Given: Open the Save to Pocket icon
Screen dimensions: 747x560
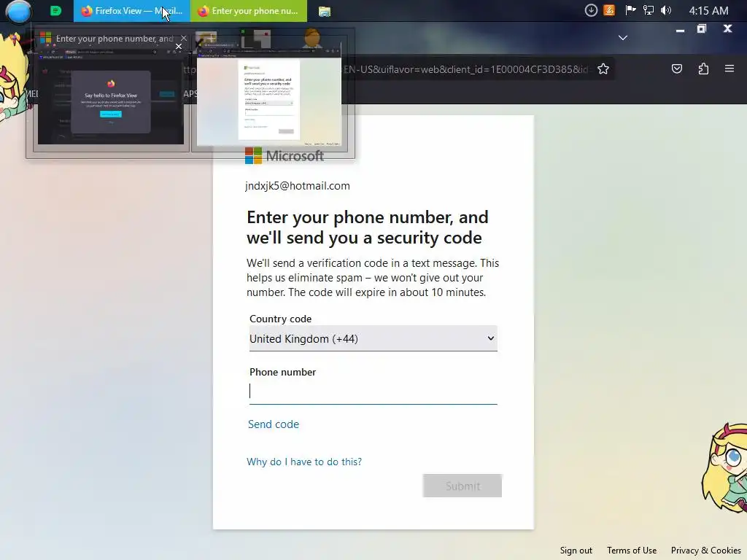Looking at the screenshot, I should pos(676,69).
